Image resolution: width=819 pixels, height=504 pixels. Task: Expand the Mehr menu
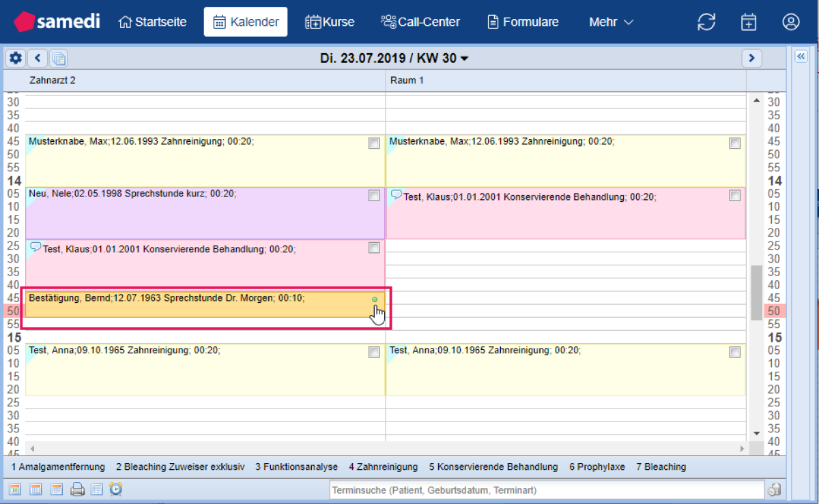point(611,22)
